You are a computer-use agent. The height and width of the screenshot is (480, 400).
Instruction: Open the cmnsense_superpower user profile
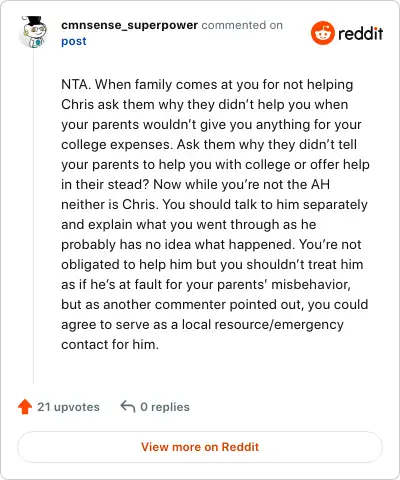(x=129, y=25)
